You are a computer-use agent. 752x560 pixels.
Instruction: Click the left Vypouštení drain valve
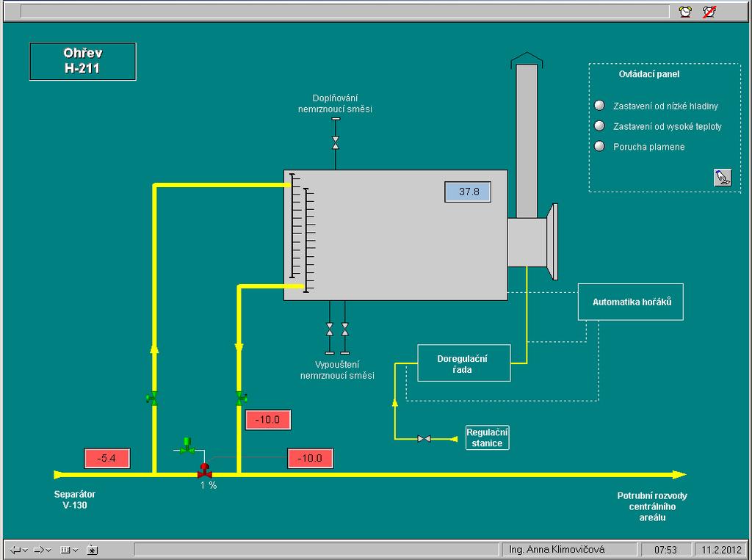pyautogui.click(x=330, y=329)
